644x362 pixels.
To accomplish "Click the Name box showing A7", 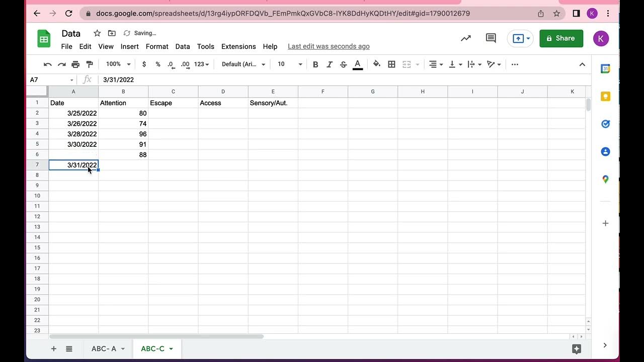I will [51, 79].
